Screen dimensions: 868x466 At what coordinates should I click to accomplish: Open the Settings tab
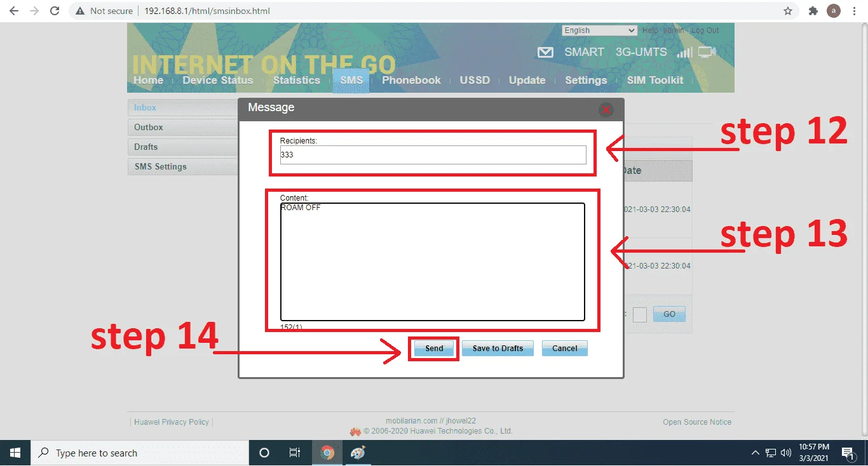pos(586,80)
